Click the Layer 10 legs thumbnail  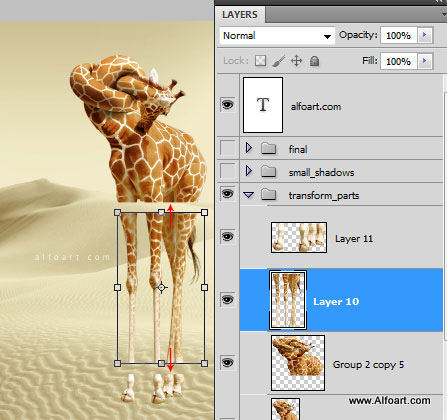pyautogui.click(x=288, y=300)
